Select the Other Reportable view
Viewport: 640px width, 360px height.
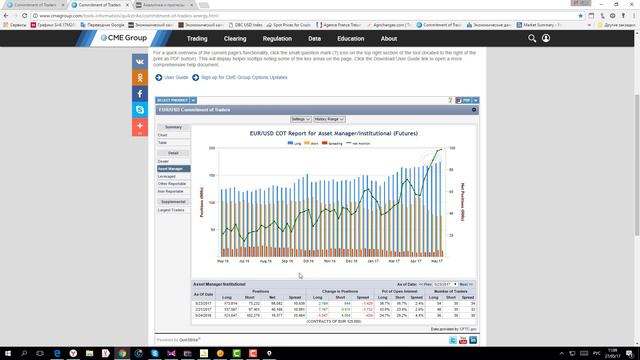click(173, 184)
